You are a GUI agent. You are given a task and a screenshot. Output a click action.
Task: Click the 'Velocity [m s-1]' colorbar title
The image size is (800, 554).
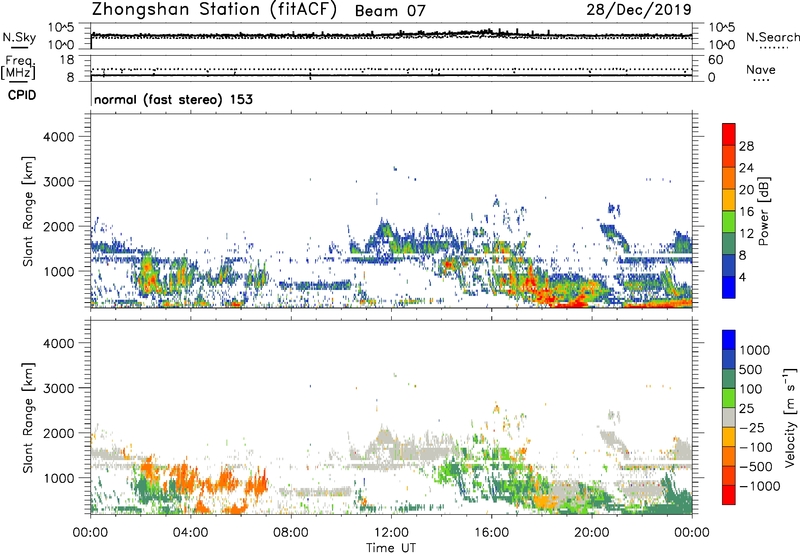pyautogui.click(x=790, y=417)
